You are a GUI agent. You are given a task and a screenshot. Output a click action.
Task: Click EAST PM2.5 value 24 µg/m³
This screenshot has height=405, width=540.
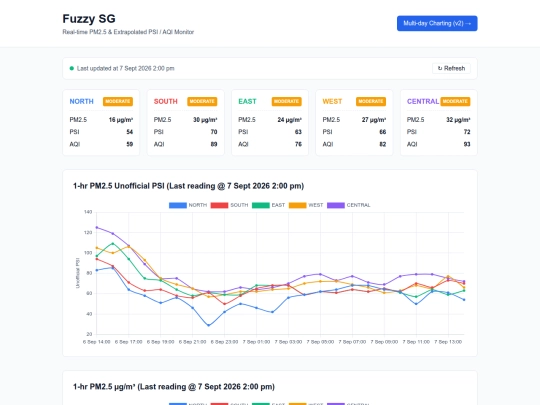click(x=290, y=120)
